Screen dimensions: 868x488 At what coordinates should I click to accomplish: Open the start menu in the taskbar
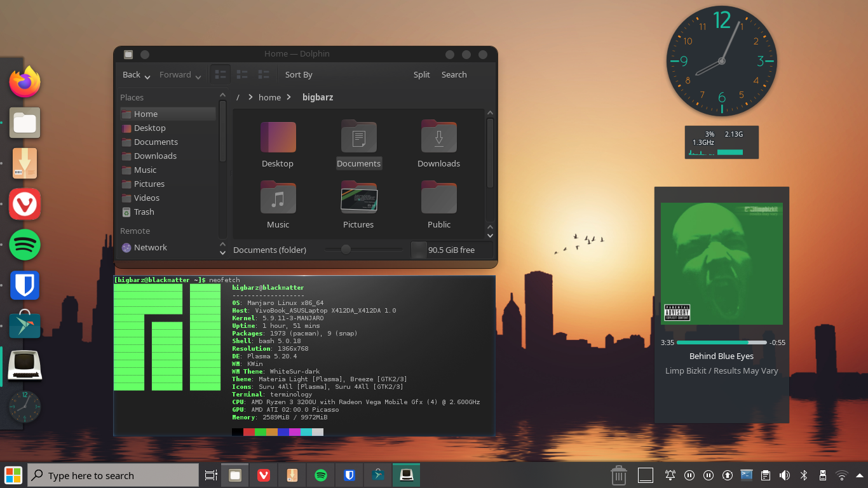tap(13, 475)
